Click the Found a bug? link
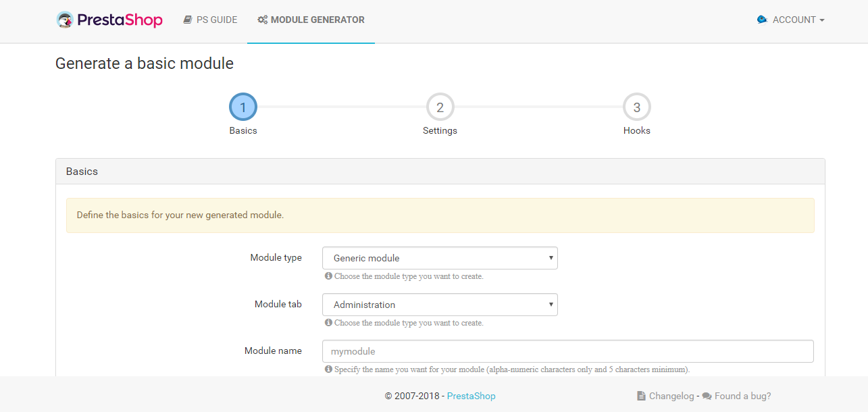Image resolution: width=868 pixels, height=412 pixels. 742,396
